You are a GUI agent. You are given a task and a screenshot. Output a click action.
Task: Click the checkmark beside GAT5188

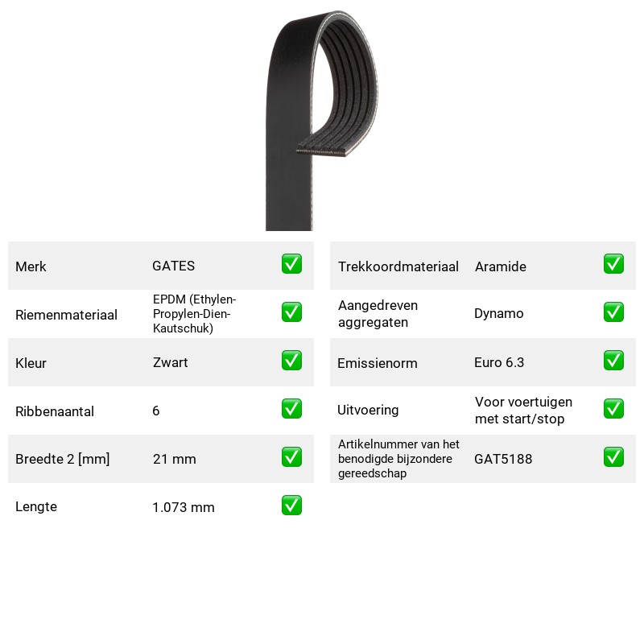(613, 457)
